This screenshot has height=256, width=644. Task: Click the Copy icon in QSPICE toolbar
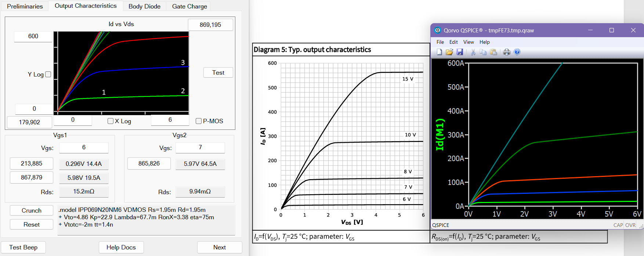pos(483,52)
